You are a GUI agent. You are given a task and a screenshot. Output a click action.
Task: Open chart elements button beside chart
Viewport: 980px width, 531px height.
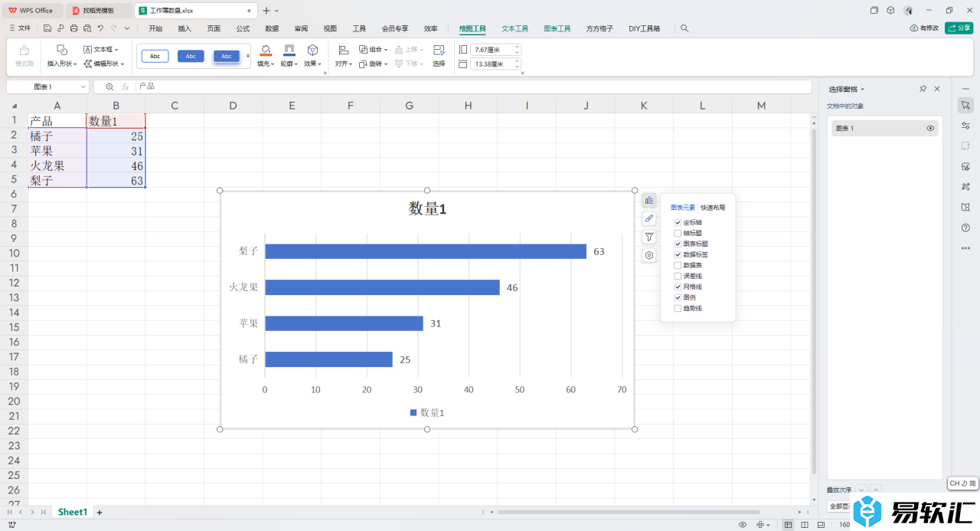(x=649, y=201)
